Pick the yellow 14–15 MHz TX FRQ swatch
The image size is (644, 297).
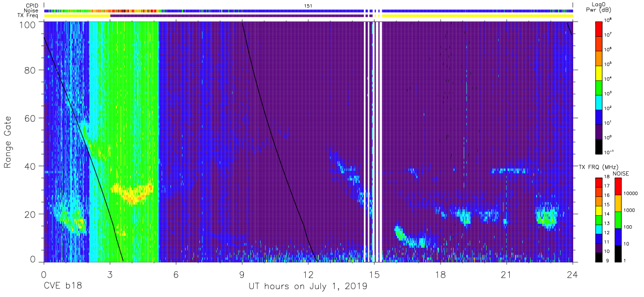(x=599, y=210)
